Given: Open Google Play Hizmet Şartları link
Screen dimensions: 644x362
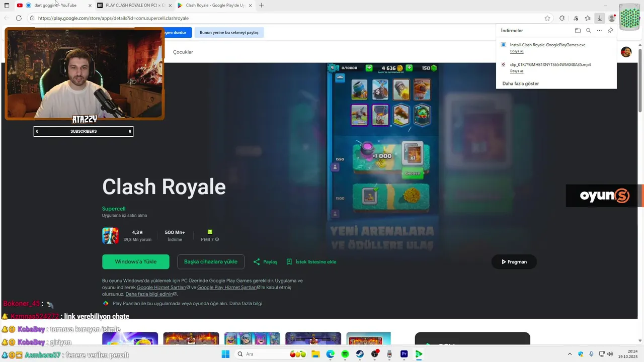Looking at the screenshot, I should click(x=228, y=288).
